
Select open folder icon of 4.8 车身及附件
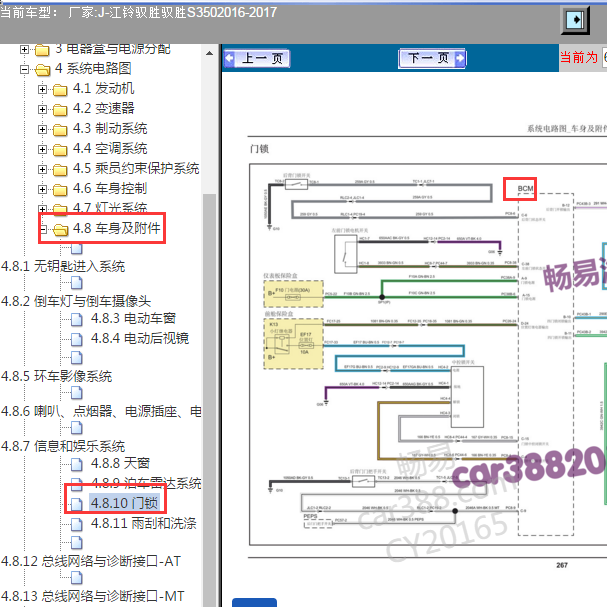click(x=61, y=230)
